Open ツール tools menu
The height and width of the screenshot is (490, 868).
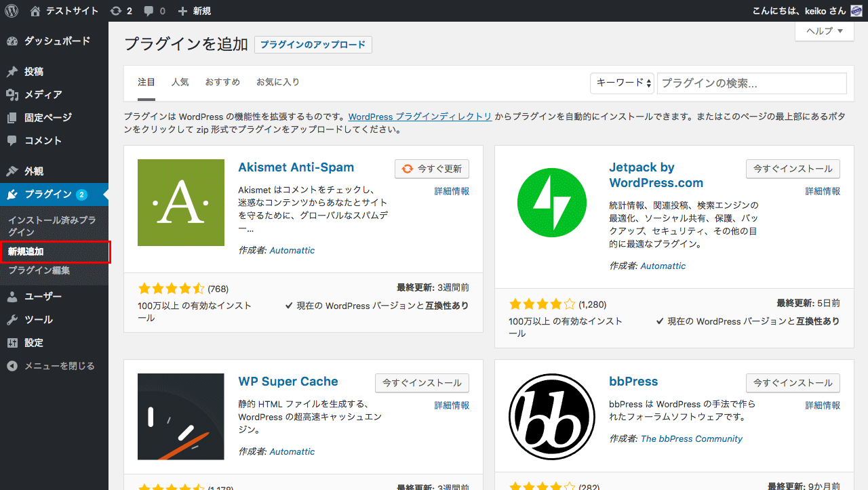pyautogui.click(x=54, y=319)
